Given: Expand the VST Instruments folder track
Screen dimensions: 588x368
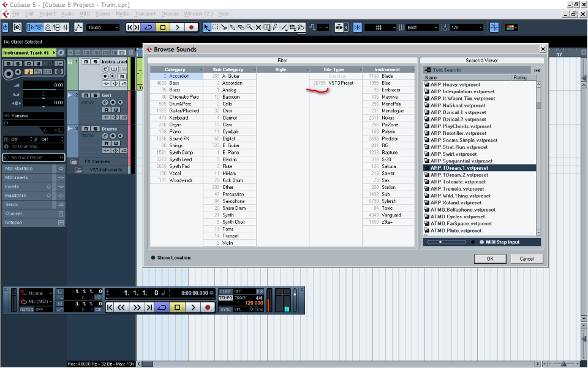Looking at the screenshot, I should 78,170.
